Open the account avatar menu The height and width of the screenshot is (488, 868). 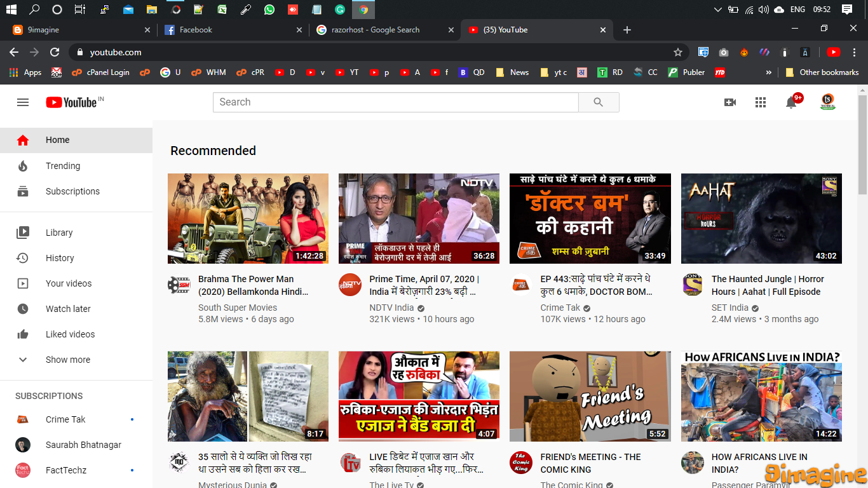[x=828, y=102]
